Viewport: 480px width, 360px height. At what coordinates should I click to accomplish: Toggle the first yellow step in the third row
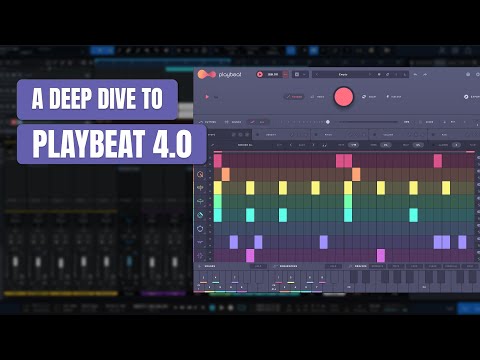pyautogui.click(x=218, y=188)
